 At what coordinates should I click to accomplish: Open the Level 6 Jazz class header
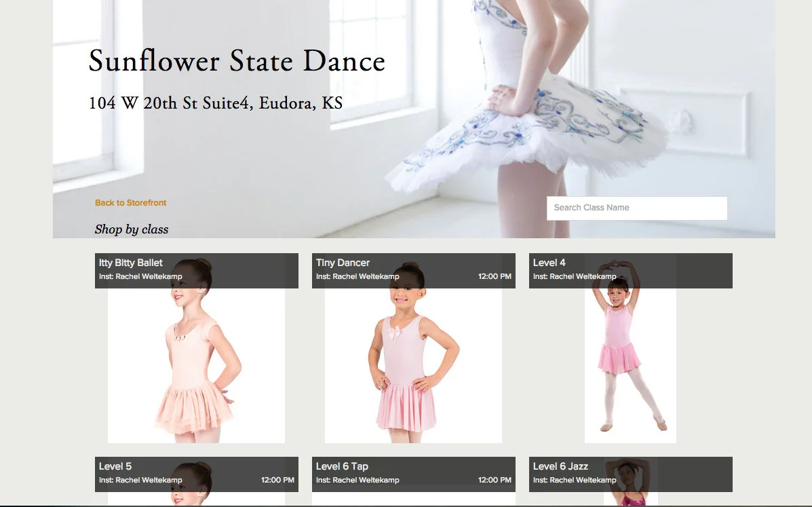630,474
